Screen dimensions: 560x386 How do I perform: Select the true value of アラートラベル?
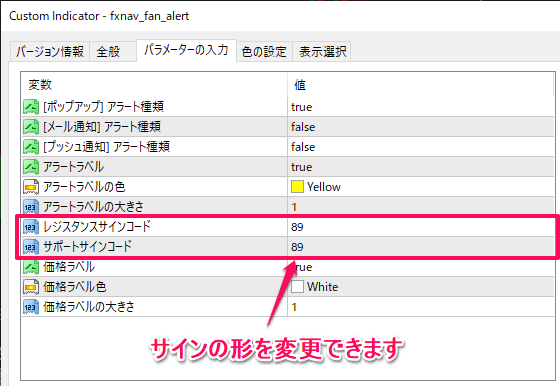pyautogui.click(x=302, y=167)
